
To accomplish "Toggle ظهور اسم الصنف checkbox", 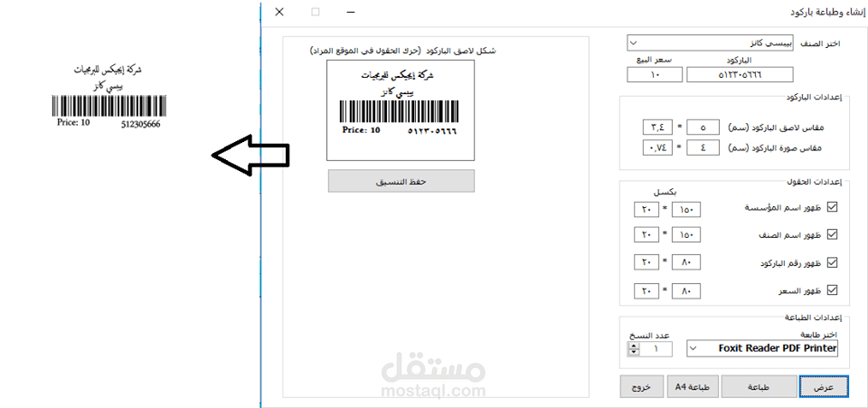I will click(832, 234).
